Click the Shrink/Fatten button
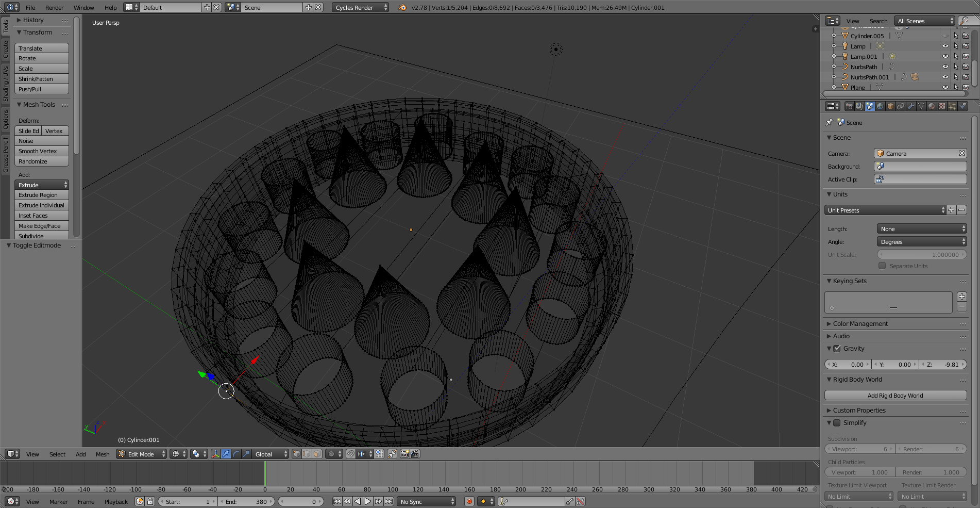Viewport: 980px width, 508px height. (42, 78)
